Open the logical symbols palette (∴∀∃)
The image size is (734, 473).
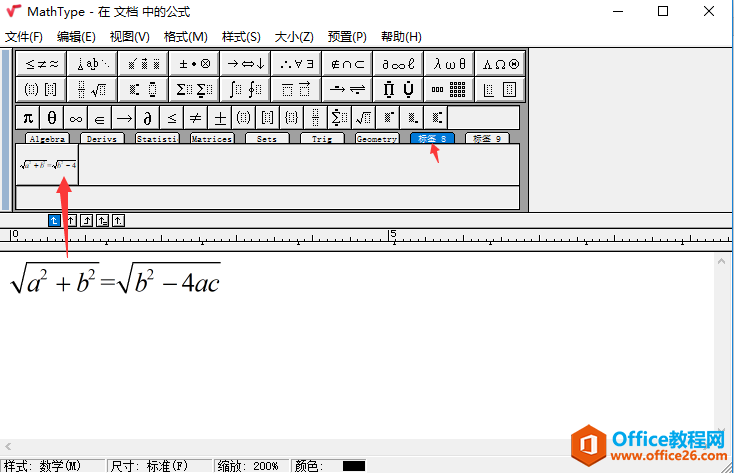pyautogui.click(x=296, y=64)
